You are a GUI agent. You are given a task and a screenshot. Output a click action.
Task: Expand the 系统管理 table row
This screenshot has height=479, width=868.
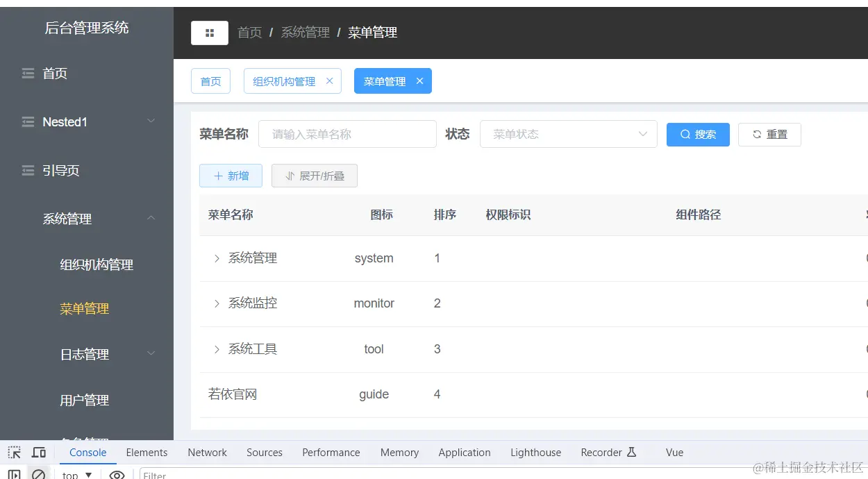coord(217,258)
